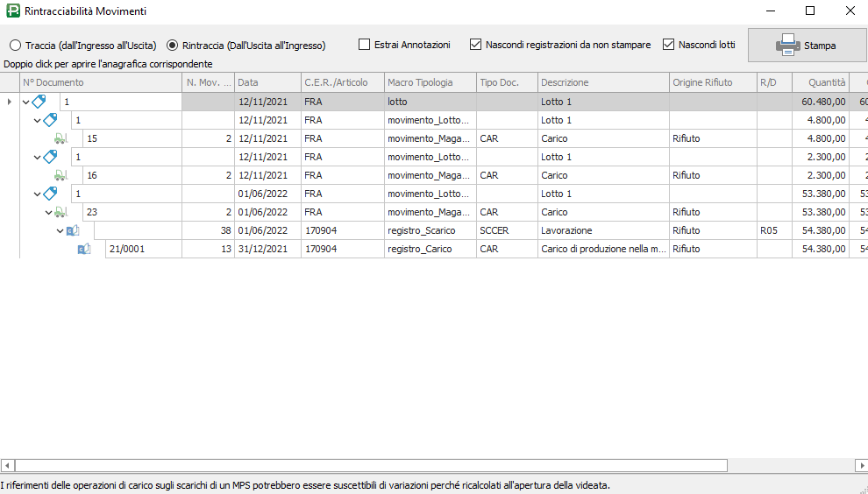Select the Carico di produzione description cell

pyautogui.click(x=602, y=249)
